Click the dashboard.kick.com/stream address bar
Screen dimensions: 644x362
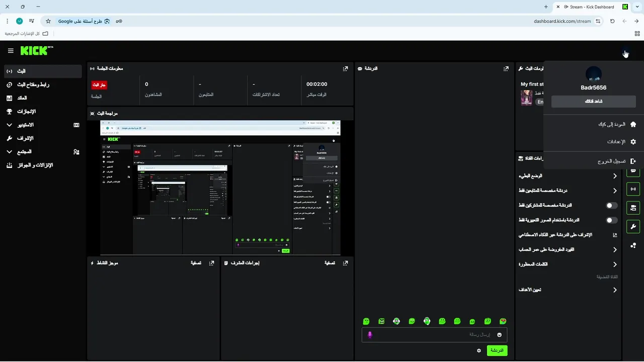coord(562,21)
